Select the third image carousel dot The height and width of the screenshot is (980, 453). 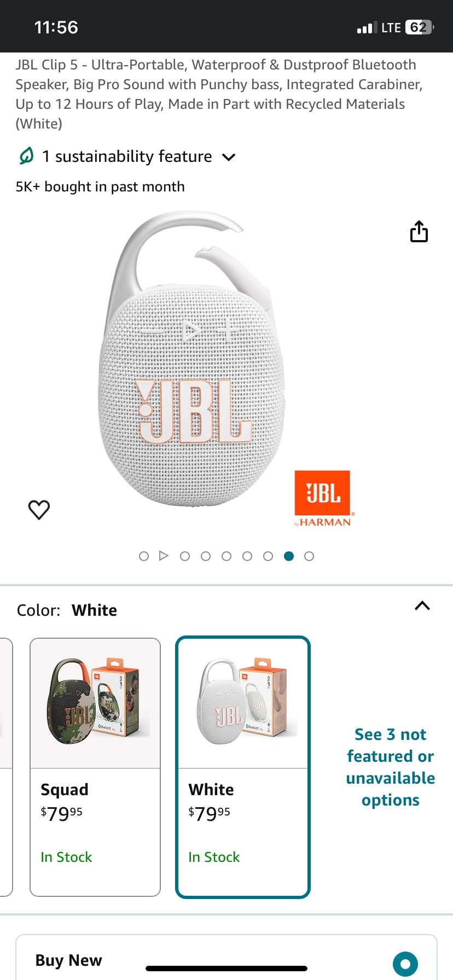[x=185, y=556]
